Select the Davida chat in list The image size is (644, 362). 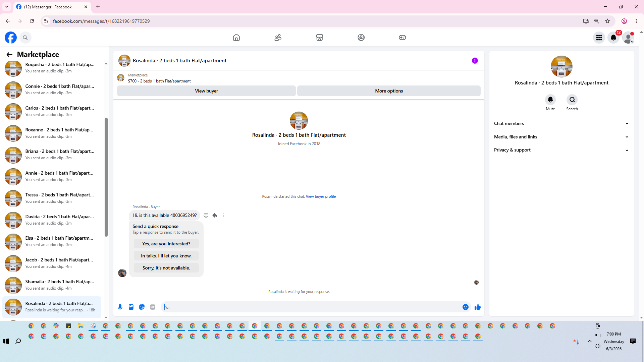tap(52, 220)
